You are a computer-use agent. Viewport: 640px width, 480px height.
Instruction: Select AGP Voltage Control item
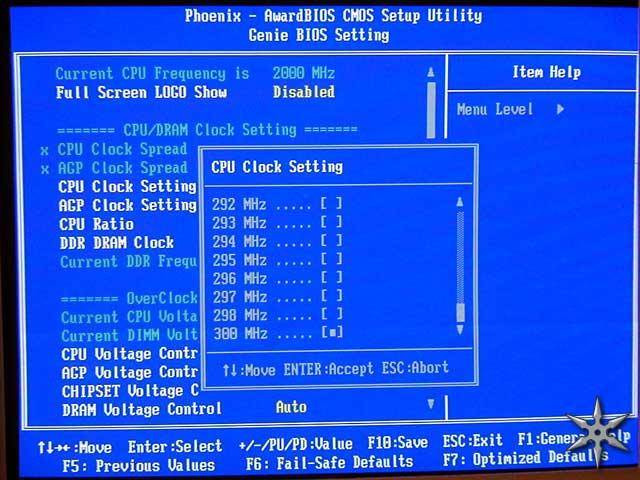[x=130, y=372]
